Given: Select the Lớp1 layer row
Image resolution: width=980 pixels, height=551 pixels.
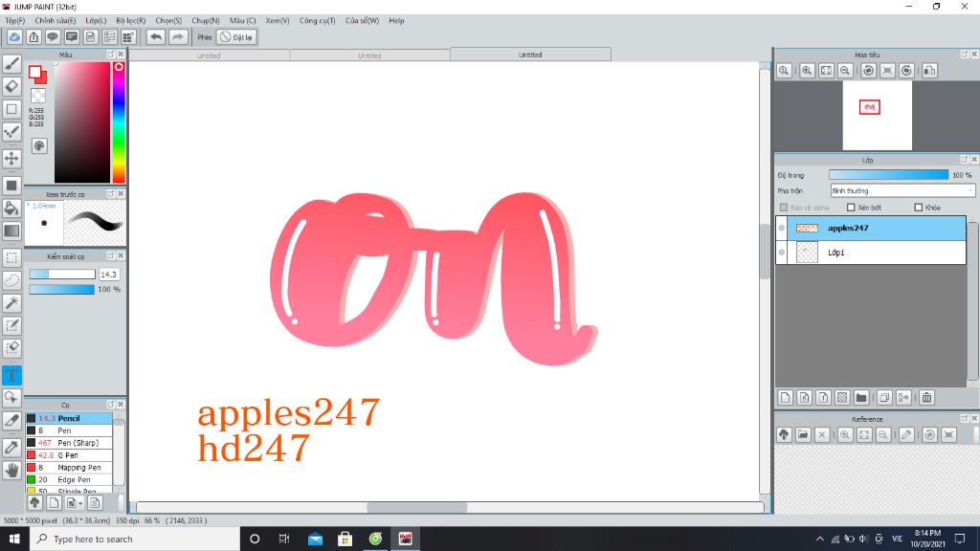Looking at the screenshot, I should [871, 253].
